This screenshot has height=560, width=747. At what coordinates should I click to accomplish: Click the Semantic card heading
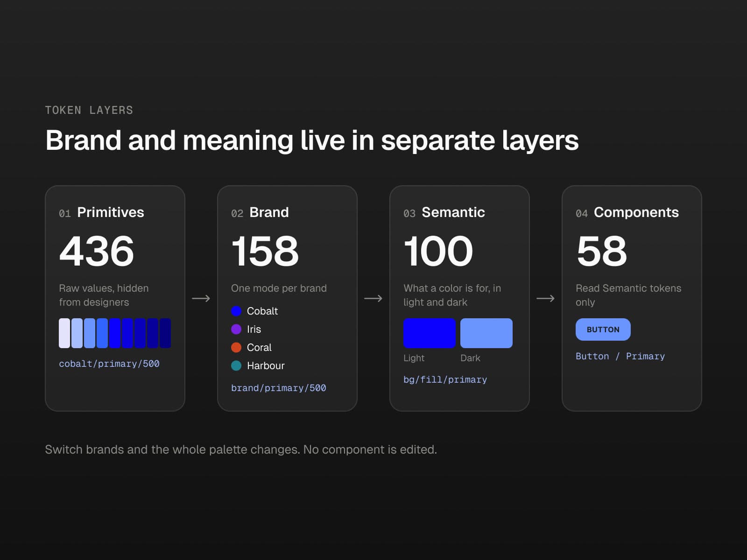coord(453,212)
